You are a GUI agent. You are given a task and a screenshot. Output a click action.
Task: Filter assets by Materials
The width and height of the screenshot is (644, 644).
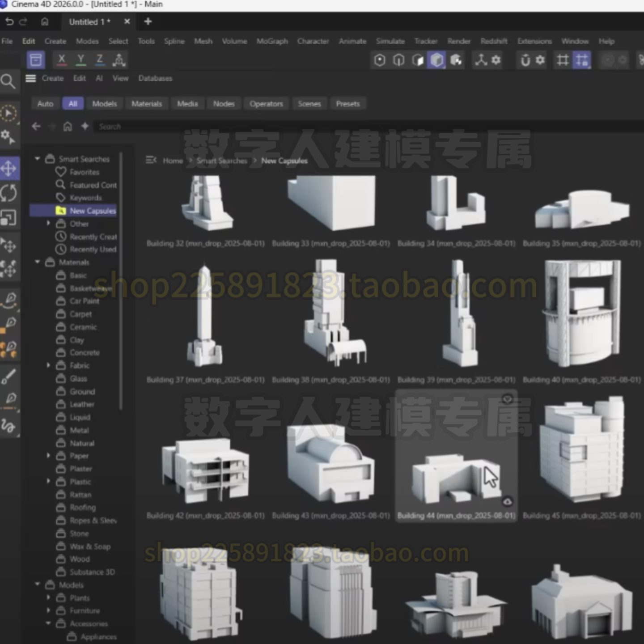[x=147, y=104]
